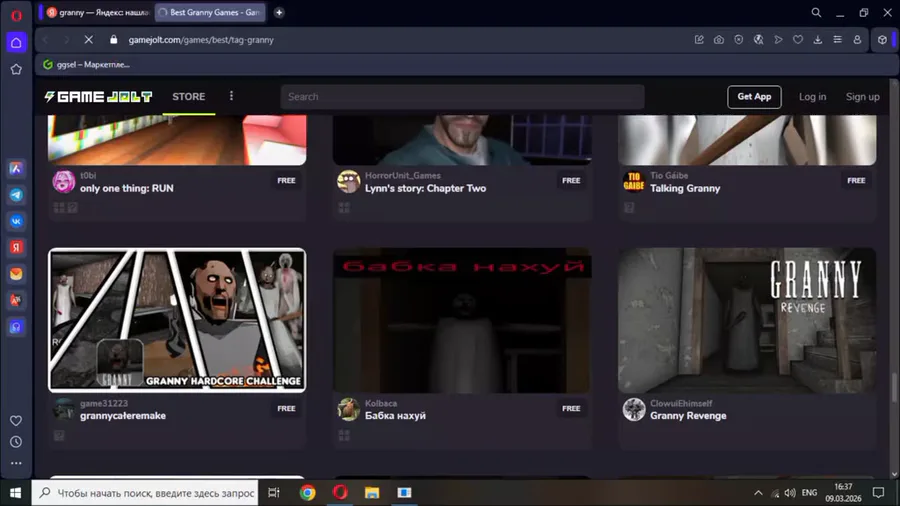This screenshot has height=506, width=900.
Task: Open the Opera menu logo
Action: (16, 15)
